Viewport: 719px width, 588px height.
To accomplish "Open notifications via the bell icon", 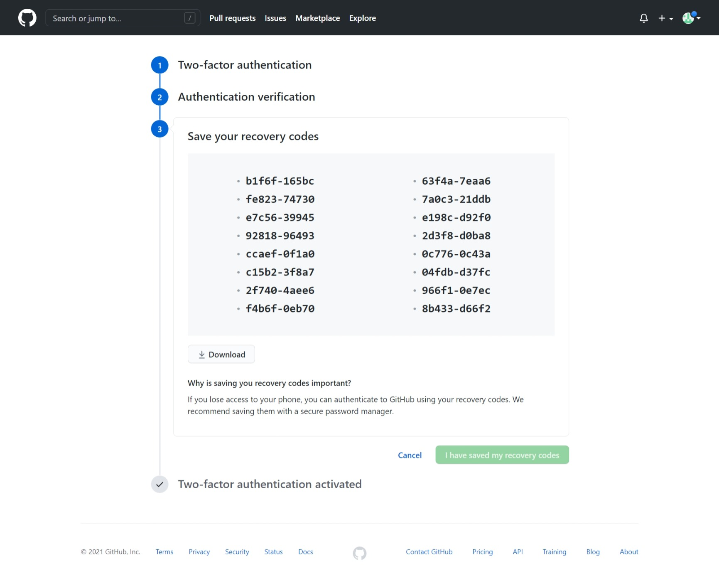I will point(643,18).
